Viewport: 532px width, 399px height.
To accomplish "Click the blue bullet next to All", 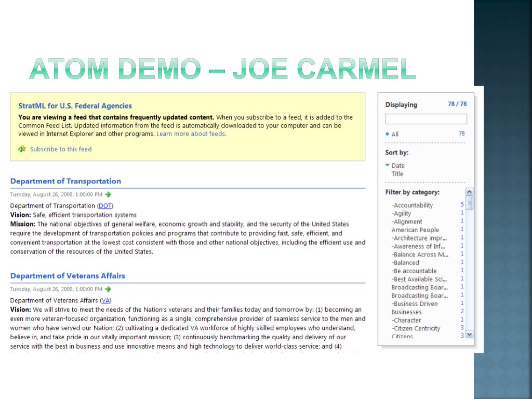I will click(387, 134).
